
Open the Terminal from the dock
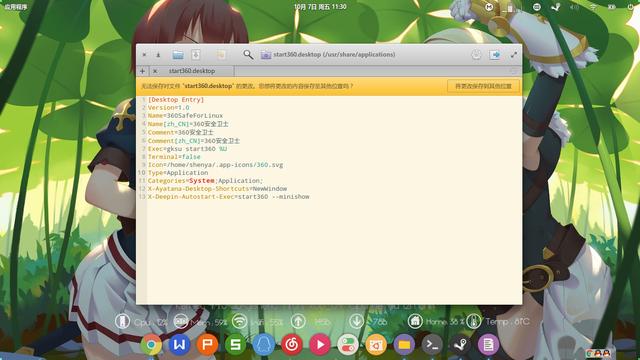(432, 345)
